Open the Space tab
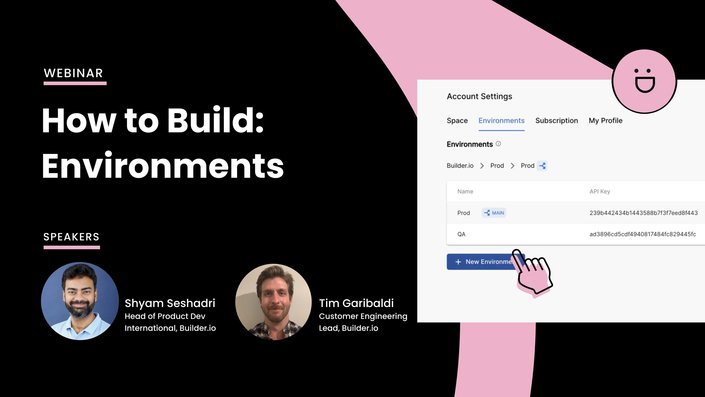 tap(457, 120)
